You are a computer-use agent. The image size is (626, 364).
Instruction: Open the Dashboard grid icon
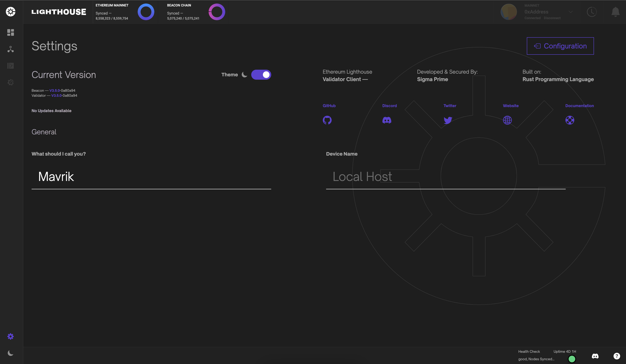coord(10,32)
